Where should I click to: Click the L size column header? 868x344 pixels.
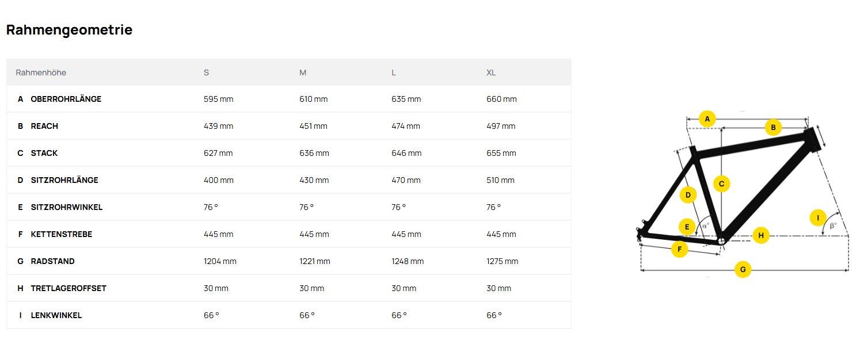(394, 72)
